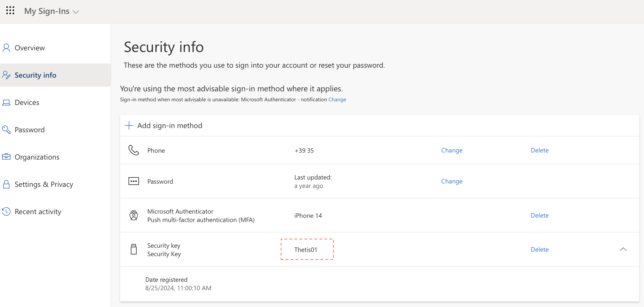This screenshot has width=644, height=307.
Task: Change the account password
Action: tap(452, 181)
